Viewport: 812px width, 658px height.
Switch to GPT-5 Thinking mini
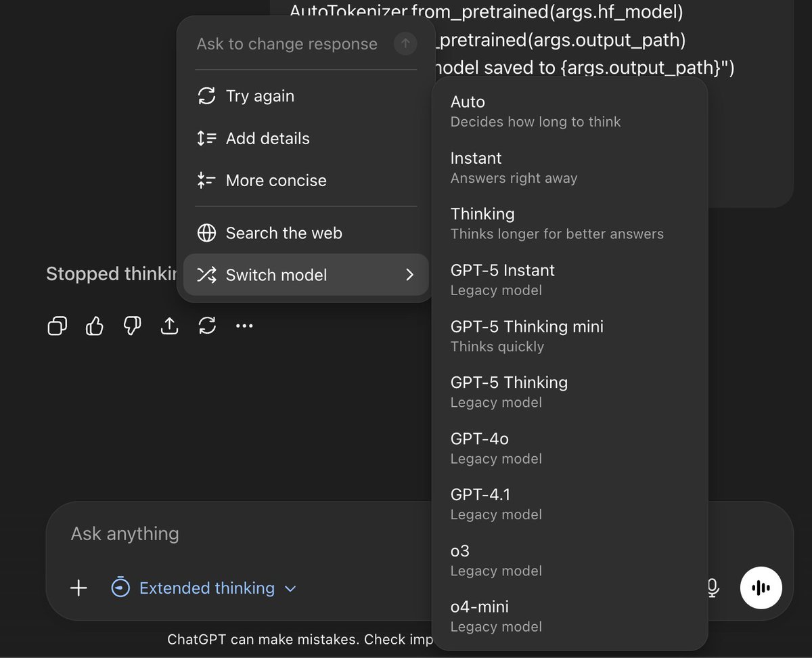click(570, 336)
